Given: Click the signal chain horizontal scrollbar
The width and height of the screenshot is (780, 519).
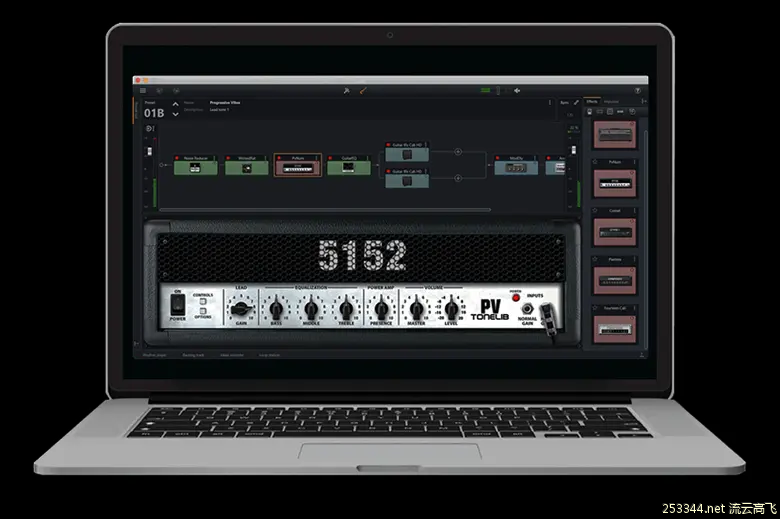Looking at the screenshot, I should point(325,209).
